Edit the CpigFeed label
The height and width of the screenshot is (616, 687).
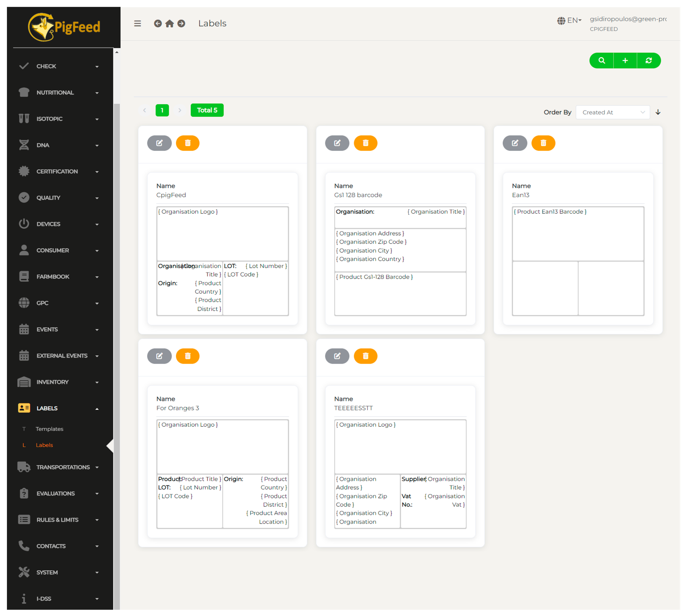(x=159, y=143)
